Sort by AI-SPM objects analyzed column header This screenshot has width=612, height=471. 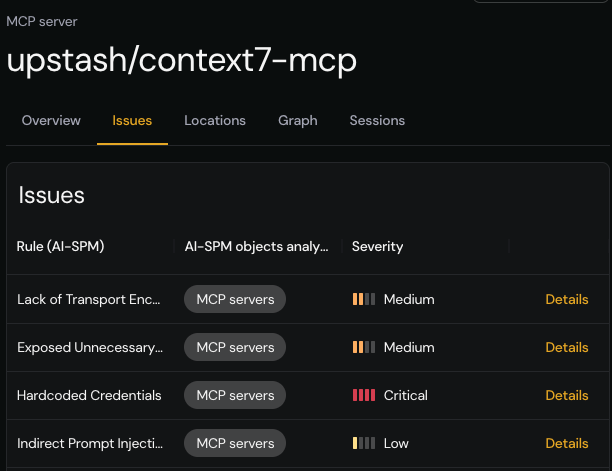tap(256, 247)
